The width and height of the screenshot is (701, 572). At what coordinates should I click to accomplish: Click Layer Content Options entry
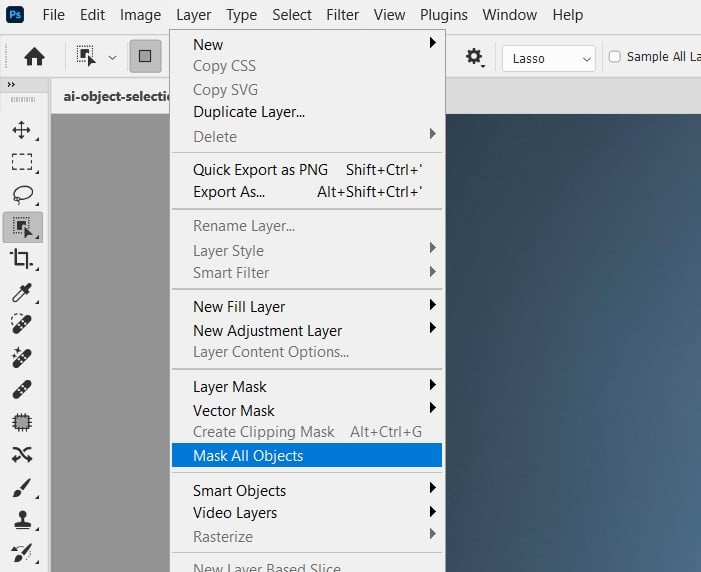(307, 352)
